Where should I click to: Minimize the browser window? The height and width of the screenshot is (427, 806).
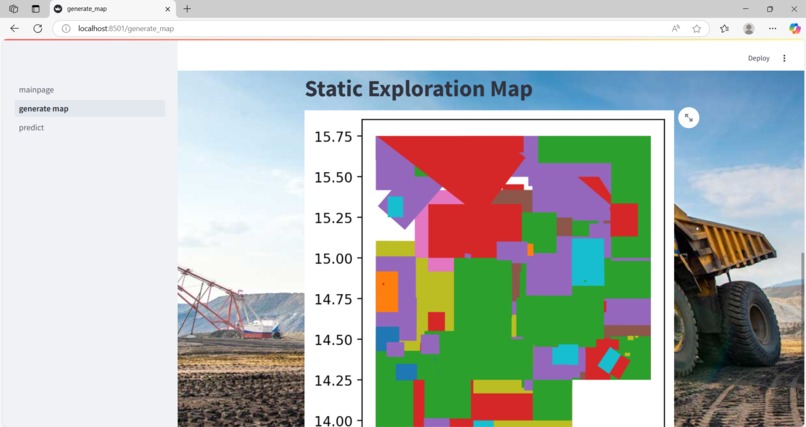coord(745,9)
